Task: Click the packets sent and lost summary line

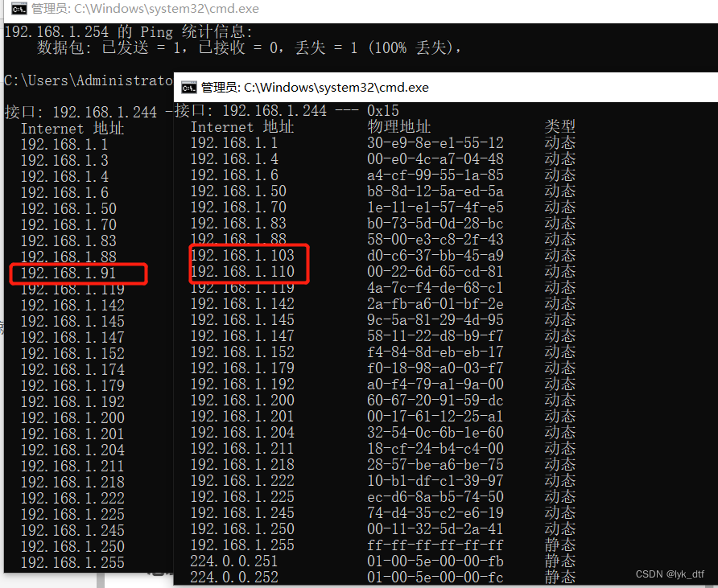Action: [250, 47]
